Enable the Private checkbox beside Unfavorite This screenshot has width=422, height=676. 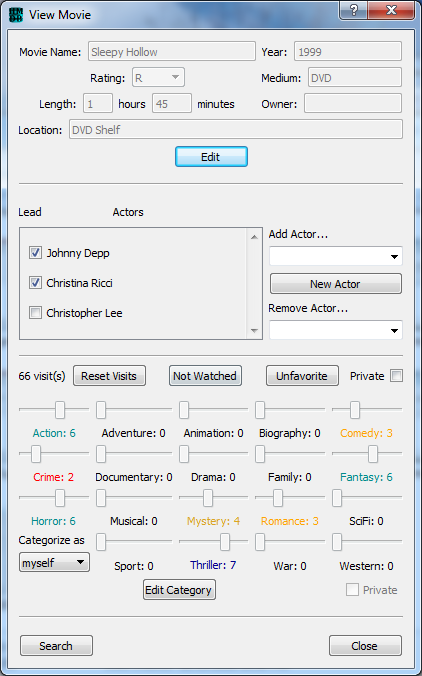[x=396, y=376]
